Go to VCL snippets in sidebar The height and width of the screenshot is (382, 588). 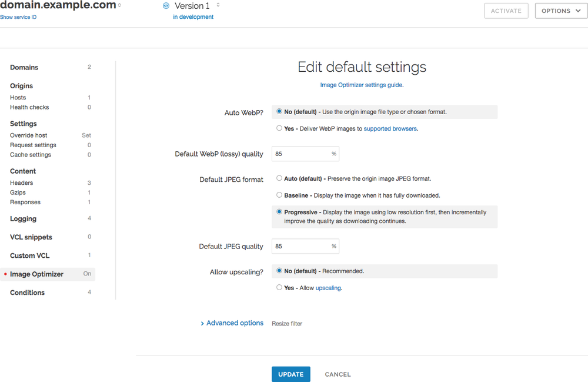tap(31, 237)
